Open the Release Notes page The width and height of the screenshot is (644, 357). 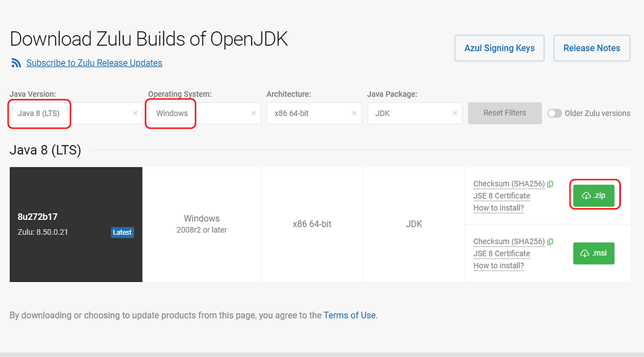point(592,48)
